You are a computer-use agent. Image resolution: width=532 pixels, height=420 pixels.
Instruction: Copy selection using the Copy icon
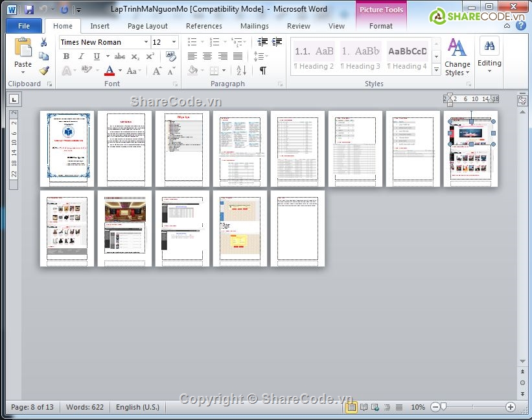point(44,56)
